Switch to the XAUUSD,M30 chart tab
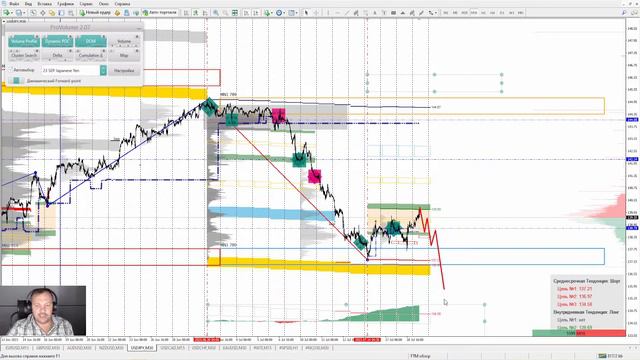Screen dimensions: 640x360 point(235,348)
